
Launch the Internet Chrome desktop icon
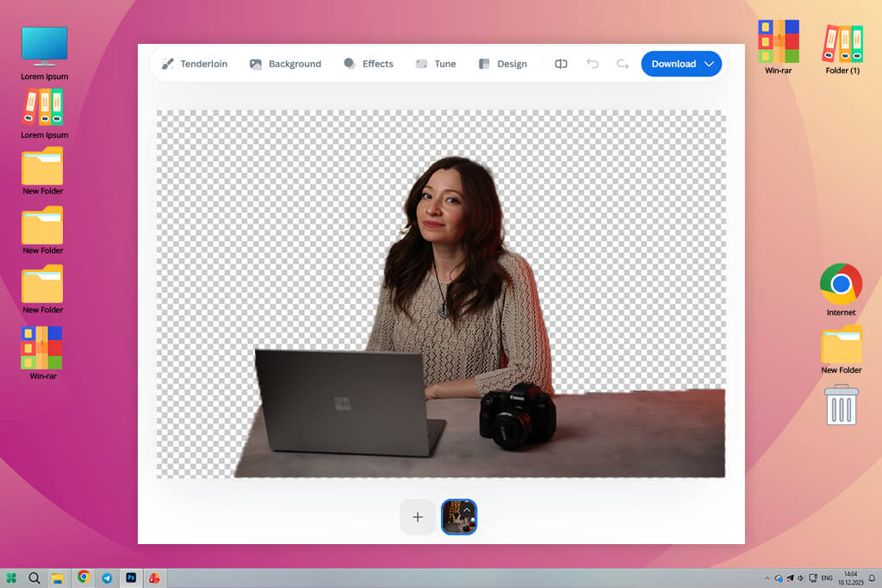[x=841, y=290]
